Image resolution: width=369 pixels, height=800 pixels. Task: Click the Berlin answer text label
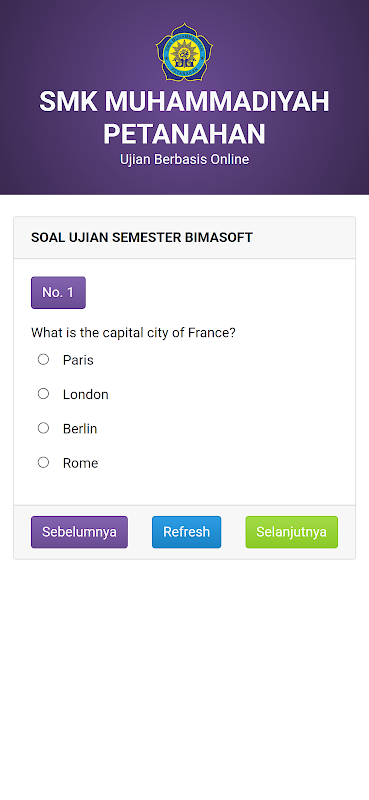(x=80, y=429)
